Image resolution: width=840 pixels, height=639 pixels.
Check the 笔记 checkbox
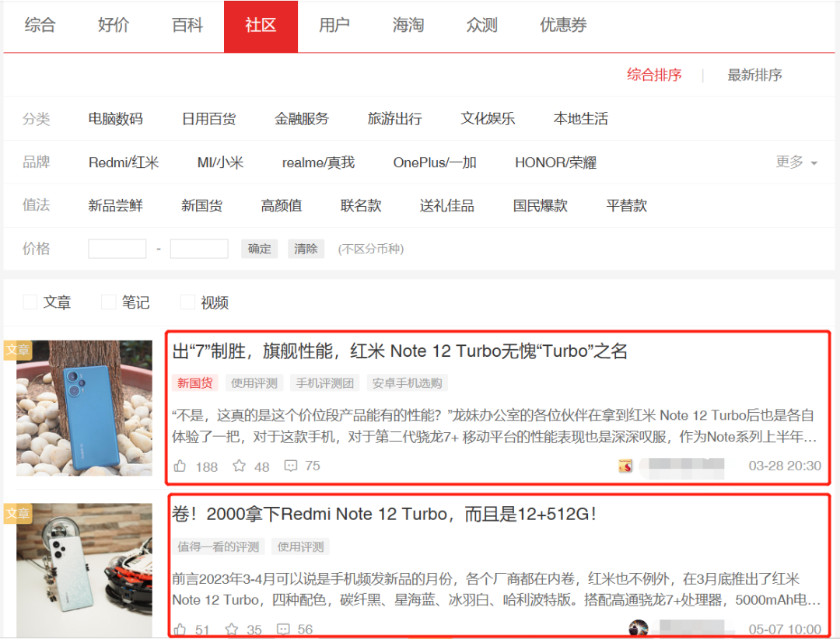point(109,302)
